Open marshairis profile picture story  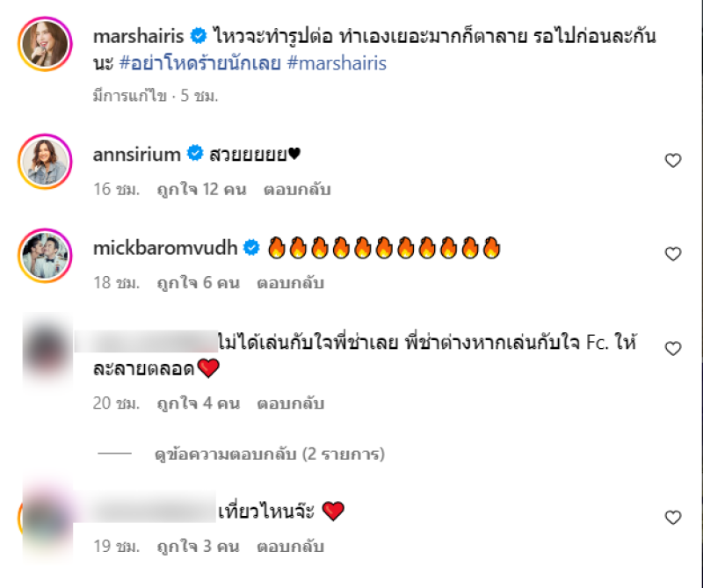click(45, 44)
